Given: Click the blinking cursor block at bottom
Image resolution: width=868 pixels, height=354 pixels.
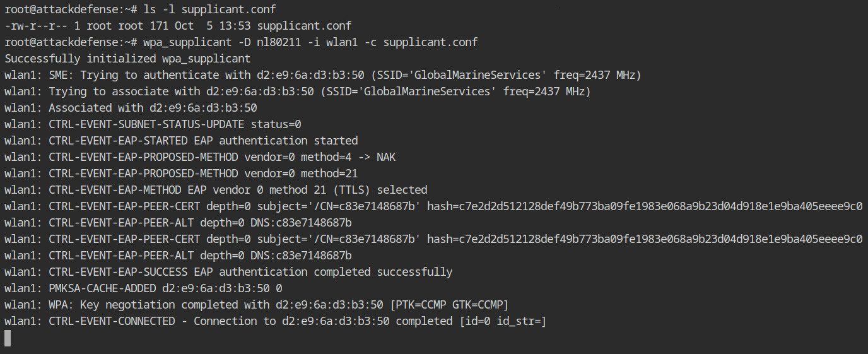Looking at the screenshot, I should pos(8,338).
